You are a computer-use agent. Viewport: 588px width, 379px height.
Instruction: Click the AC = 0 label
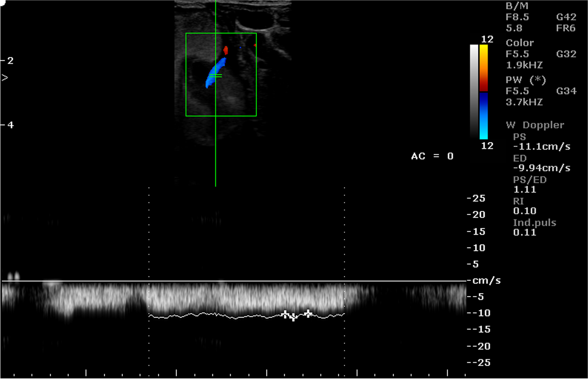tap(432, 156)
